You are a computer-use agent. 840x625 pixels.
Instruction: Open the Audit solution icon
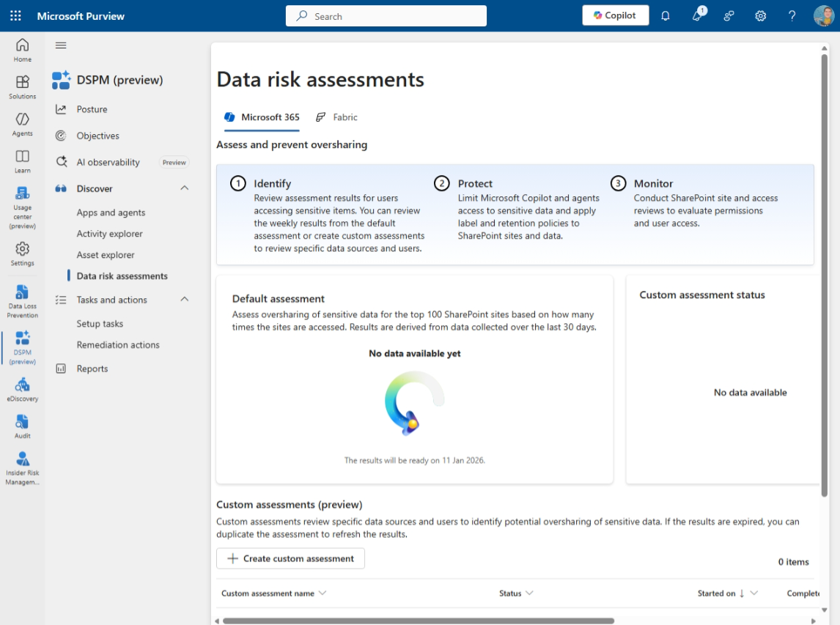(x=23, y=426)
